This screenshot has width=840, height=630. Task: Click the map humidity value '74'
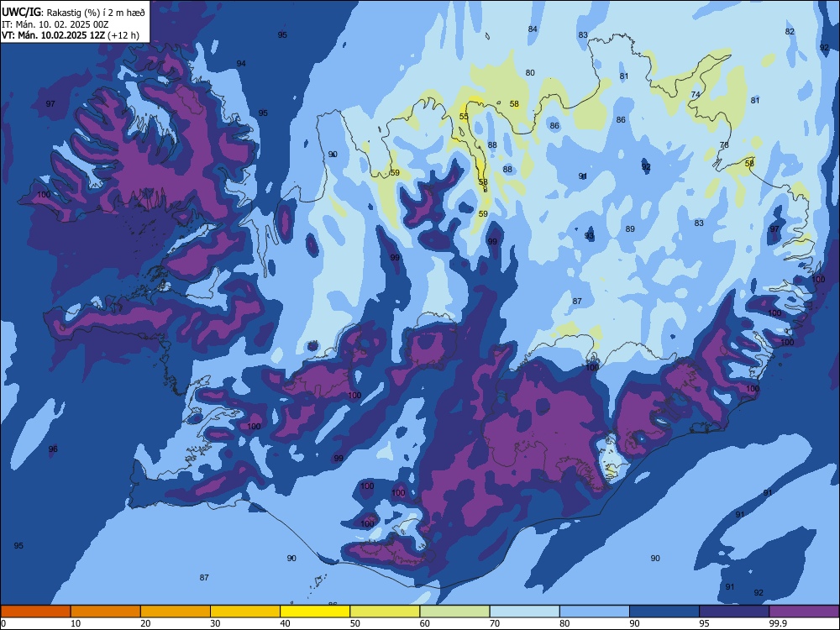click(696, 94)
